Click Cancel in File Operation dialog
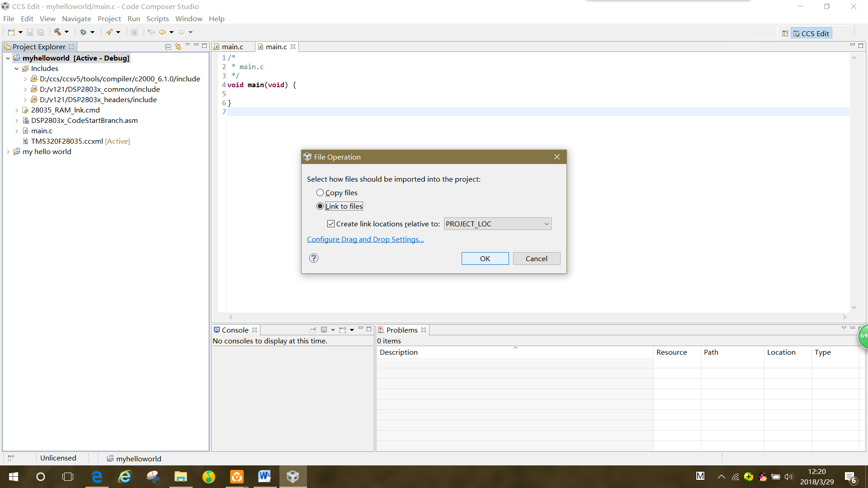 click(x=537, y=258)
